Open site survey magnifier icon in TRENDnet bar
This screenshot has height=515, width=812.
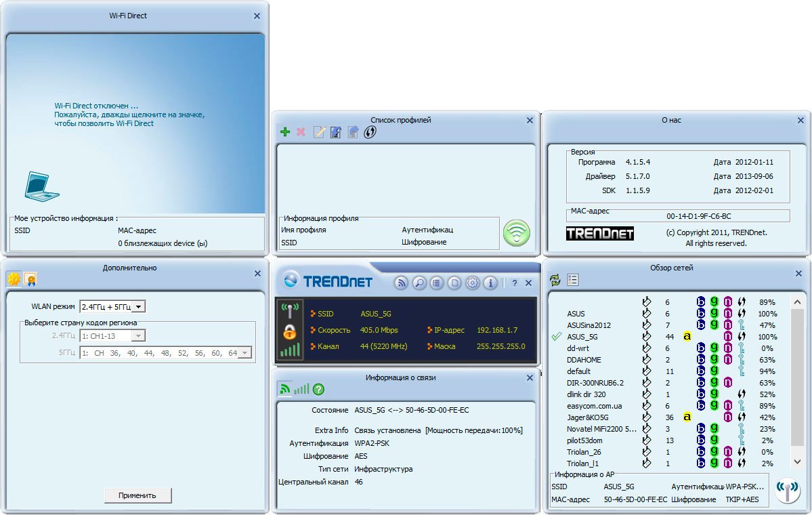pyautogui.click(x=419, y=283)
